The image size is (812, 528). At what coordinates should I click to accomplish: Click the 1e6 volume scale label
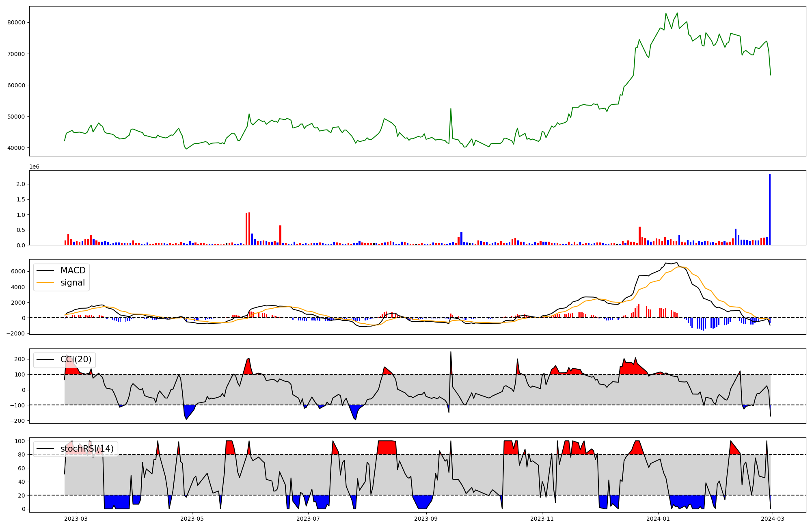point(34,167)
